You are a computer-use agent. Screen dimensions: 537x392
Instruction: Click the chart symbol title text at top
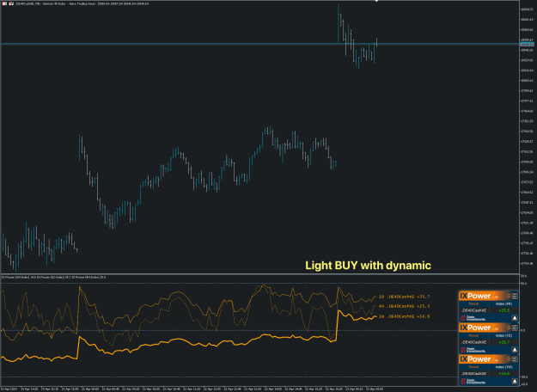pyautogui.click(x=82, y=3)
